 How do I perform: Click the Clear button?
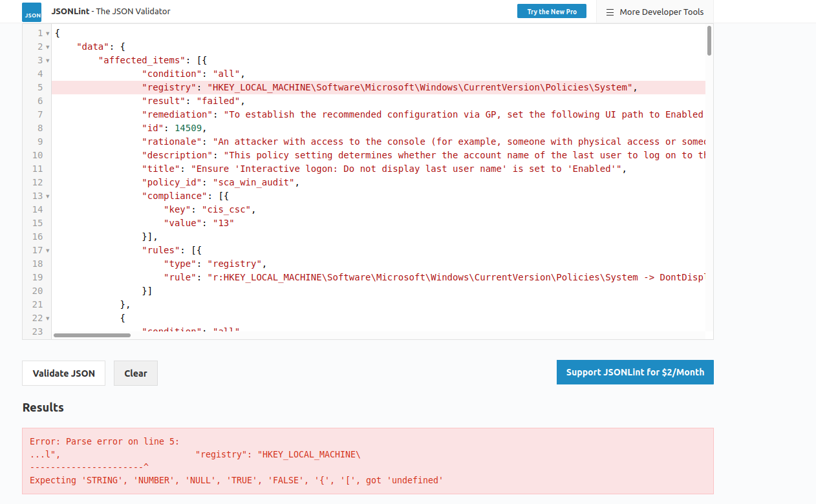tap(136, 373)
